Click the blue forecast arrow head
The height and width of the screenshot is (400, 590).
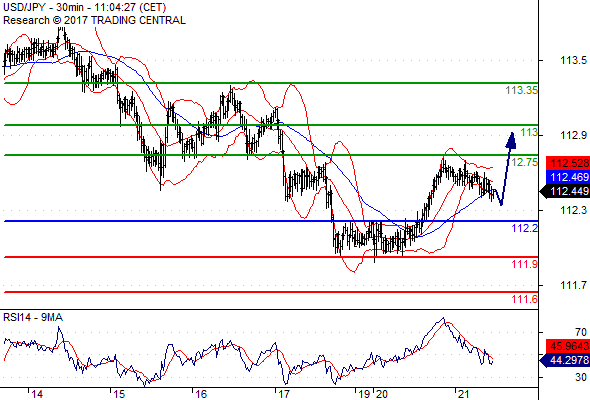[511, 140]
